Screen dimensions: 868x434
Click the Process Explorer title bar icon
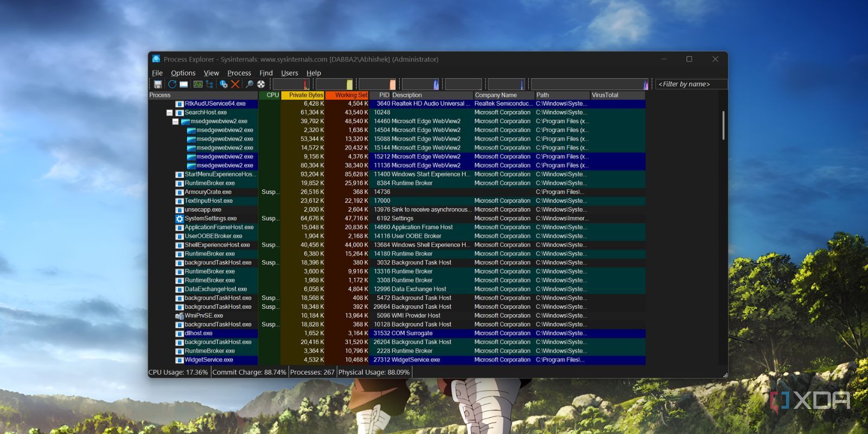[x=156, y=59]
